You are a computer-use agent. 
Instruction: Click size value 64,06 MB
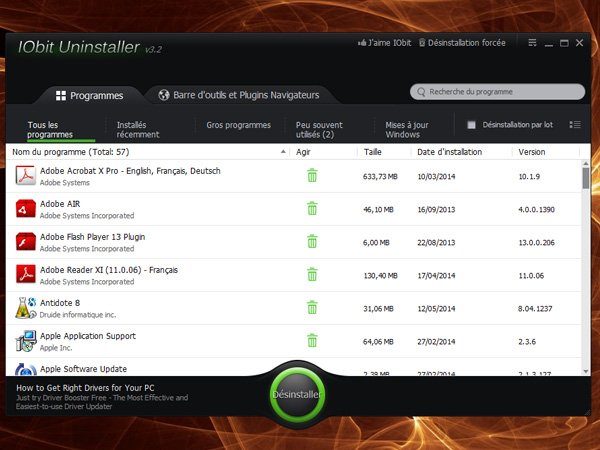tap(378, 341)
